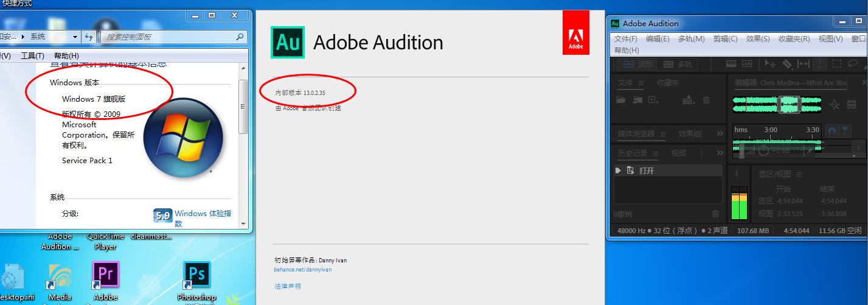Open Files (文件) panel menu icon
Screen dimensions: 868x305
coord(642,83)
